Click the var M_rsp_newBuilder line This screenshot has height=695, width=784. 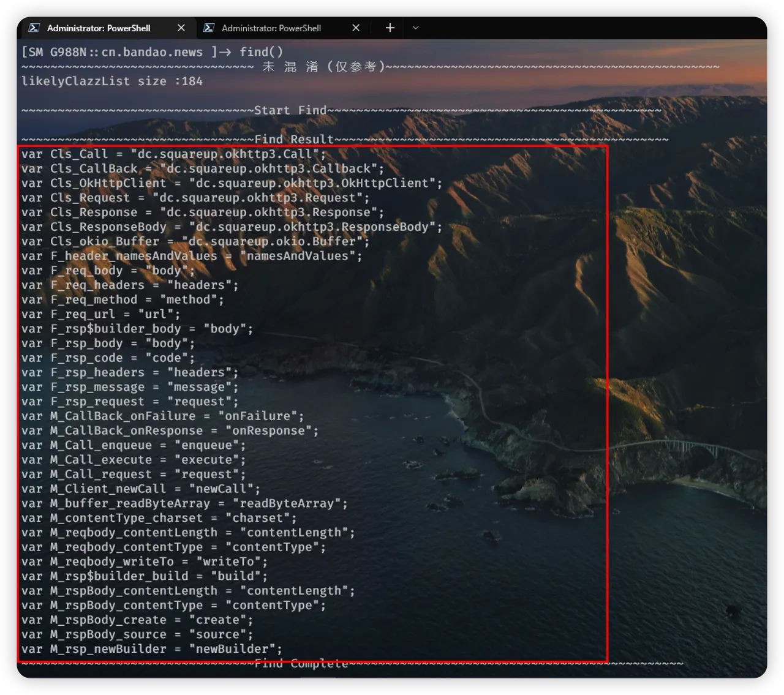(x=151, y=648)
